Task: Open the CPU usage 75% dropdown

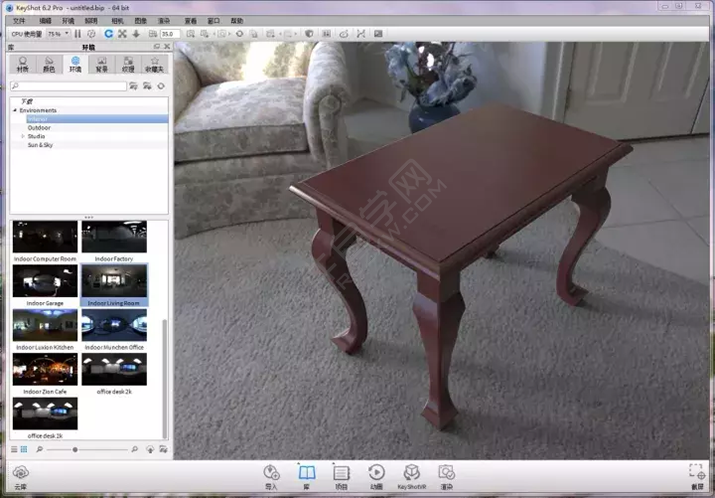Action: (x=58, y=34)
